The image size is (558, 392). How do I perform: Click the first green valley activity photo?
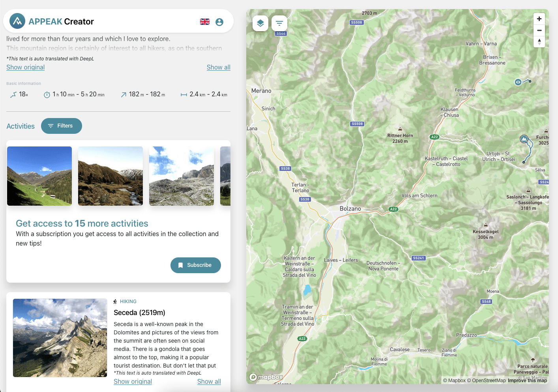(39, 176)
